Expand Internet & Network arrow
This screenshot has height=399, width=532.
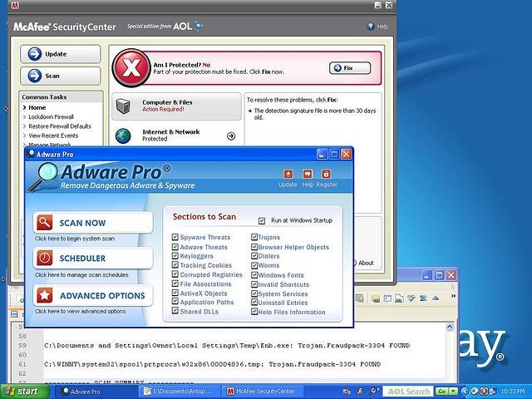point(231,135)
